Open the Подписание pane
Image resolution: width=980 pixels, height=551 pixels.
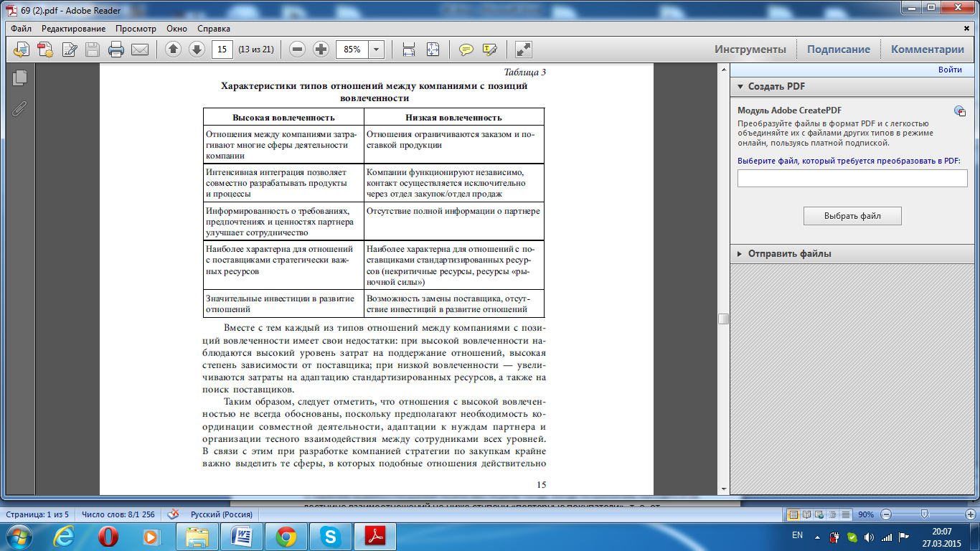coord(839,50)
